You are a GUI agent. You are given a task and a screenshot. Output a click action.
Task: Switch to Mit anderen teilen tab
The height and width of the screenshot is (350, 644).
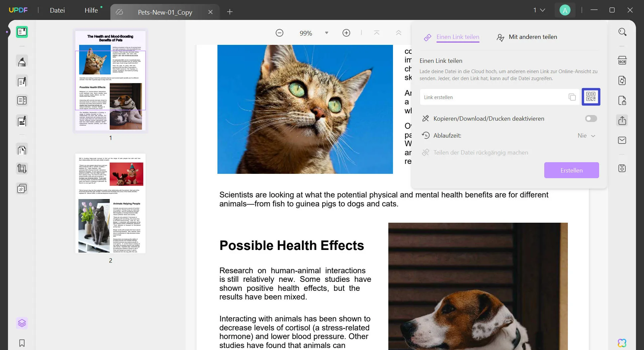[x=527, y=37]
